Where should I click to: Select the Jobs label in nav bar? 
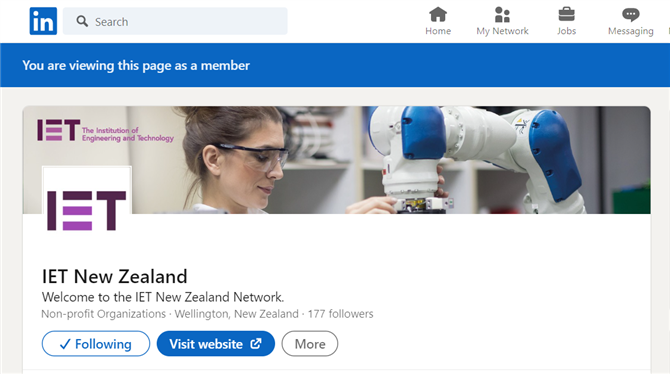[567, 31]
